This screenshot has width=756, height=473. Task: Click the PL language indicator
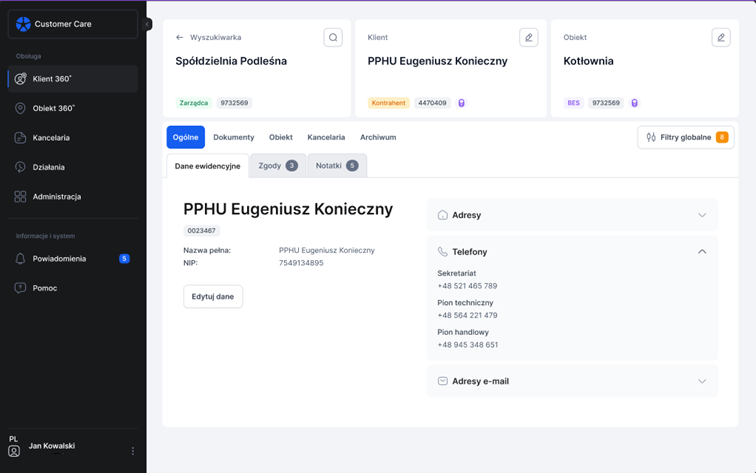(13, 439)
